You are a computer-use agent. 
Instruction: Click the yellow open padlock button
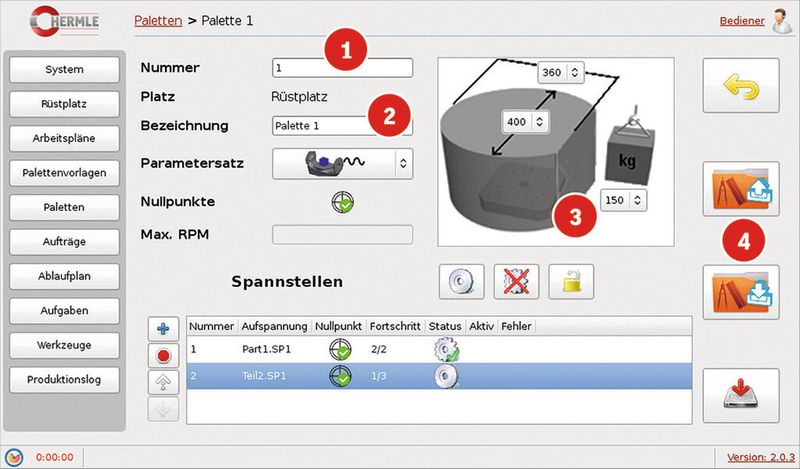click(571, 282)
